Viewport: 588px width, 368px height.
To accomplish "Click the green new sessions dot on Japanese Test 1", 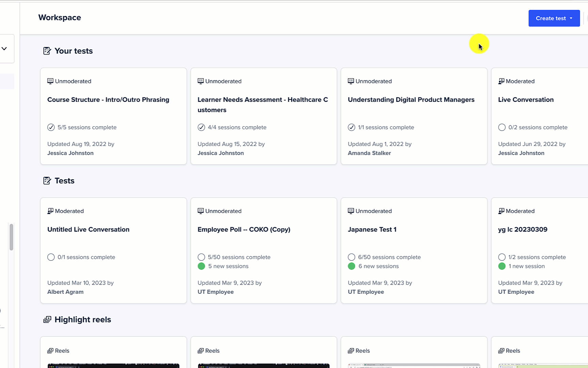I will click(352, 266).
